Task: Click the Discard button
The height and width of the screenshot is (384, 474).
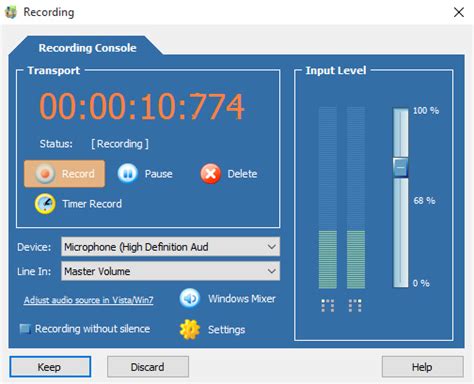Action: pyautogui.click(x=148, y=367)
